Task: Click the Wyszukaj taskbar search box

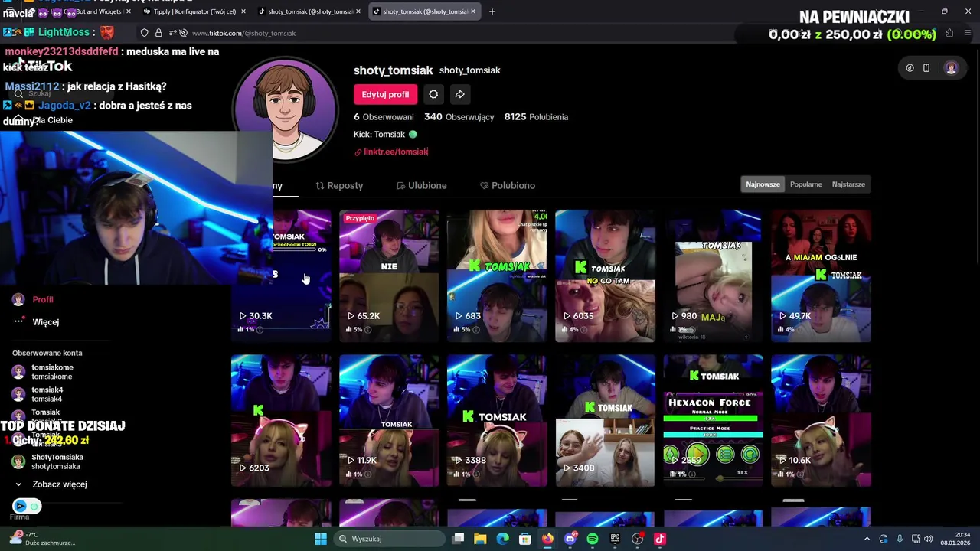Action: click(388, 539)
